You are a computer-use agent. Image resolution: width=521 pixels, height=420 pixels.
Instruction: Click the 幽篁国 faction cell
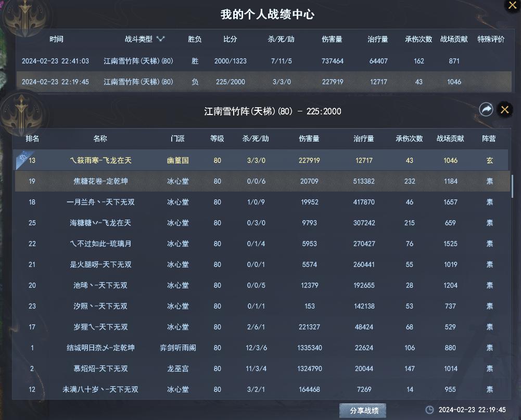(x=178, y=160)
